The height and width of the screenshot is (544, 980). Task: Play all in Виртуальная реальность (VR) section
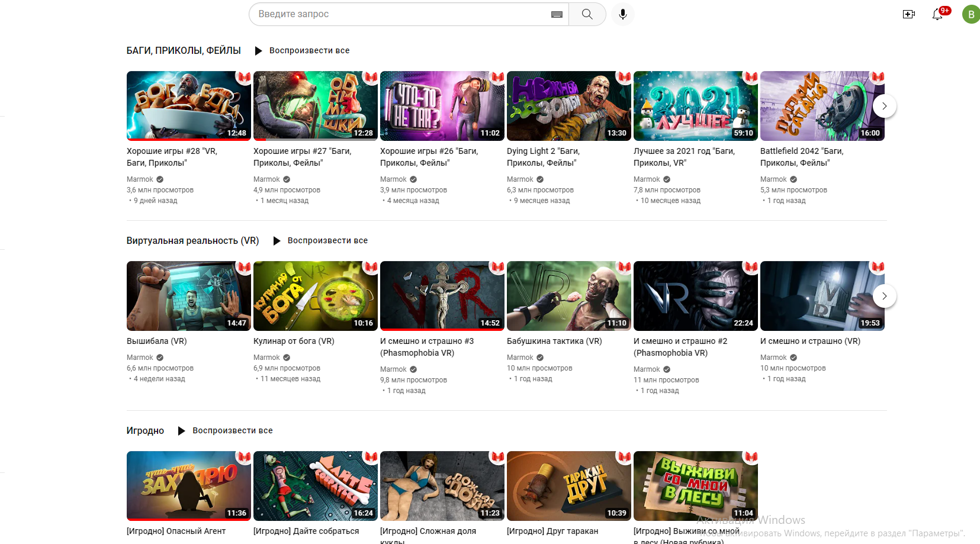click(320, 240)
